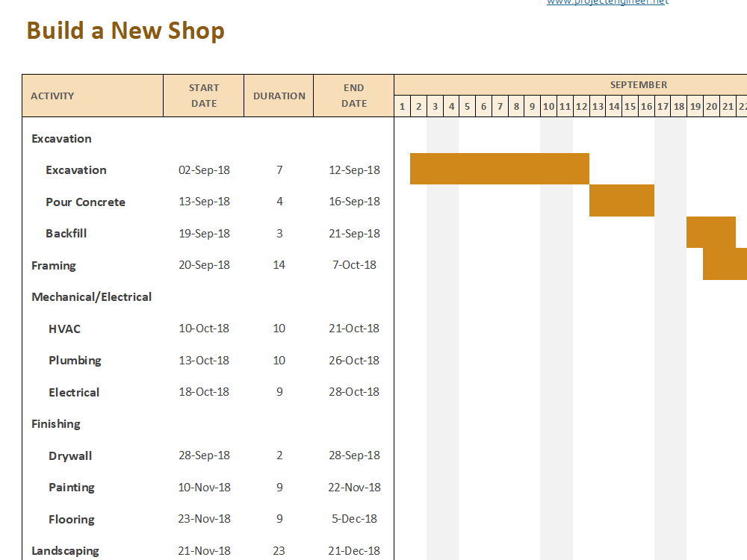Image resolution: width=747 pixels, height=560 pixels.
Task: Select Landscaping duration 23
Action: point(279,550)
